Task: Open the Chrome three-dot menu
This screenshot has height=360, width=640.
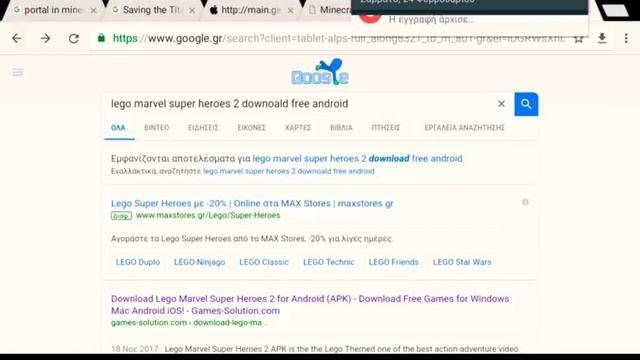Action: 626,38
